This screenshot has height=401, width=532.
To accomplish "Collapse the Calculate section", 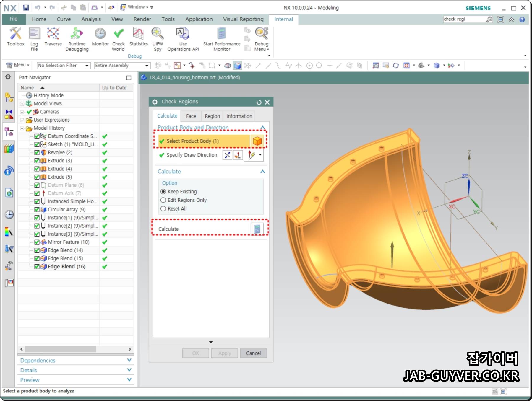I will pos(262,172).
